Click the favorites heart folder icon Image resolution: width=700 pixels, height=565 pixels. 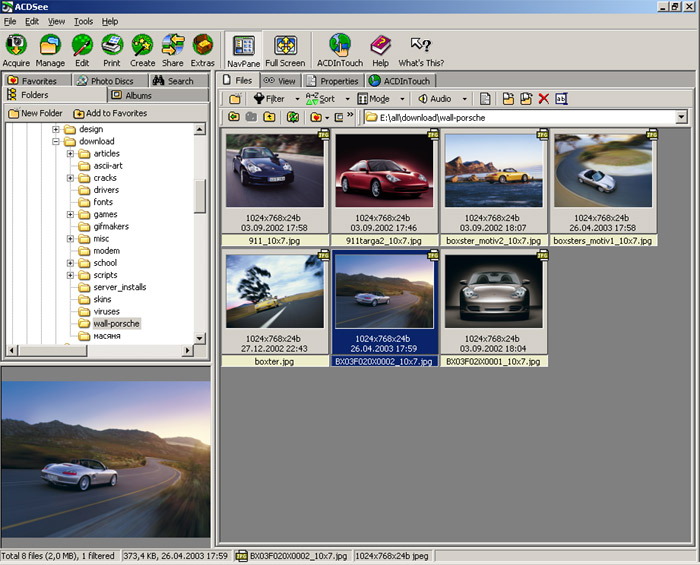316,117
